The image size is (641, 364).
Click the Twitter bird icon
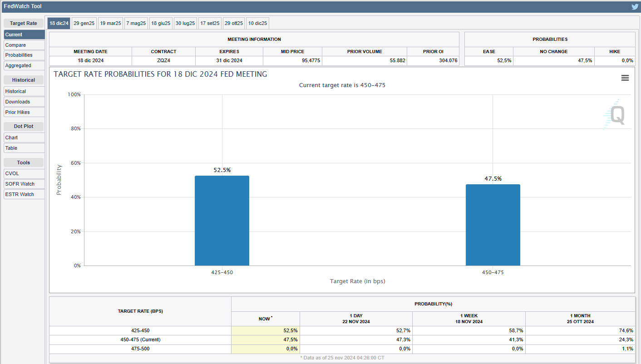635,7
